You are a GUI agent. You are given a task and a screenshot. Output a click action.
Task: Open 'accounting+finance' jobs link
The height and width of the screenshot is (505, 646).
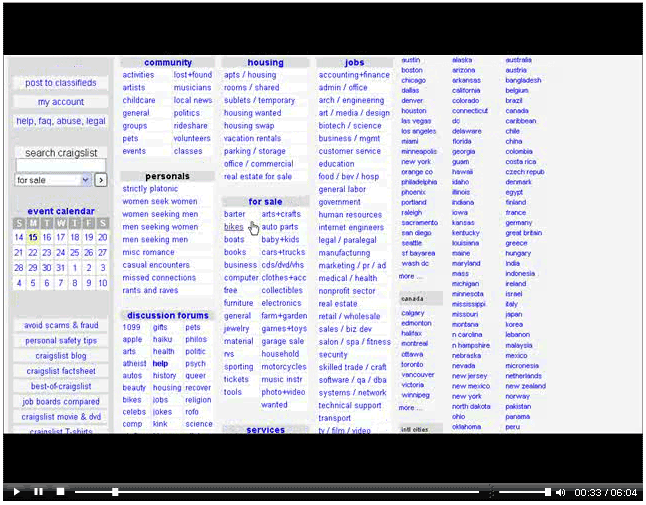tap(354, 75)
